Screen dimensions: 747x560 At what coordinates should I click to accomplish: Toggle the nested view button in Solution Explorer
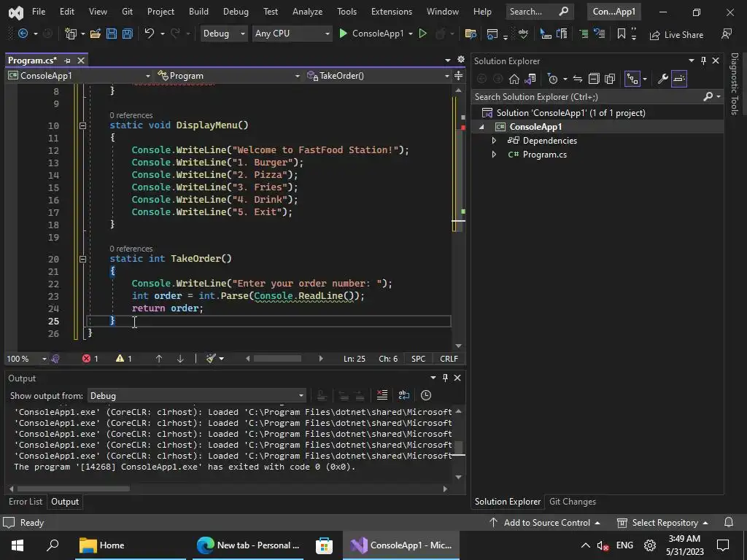click(632, 79)
